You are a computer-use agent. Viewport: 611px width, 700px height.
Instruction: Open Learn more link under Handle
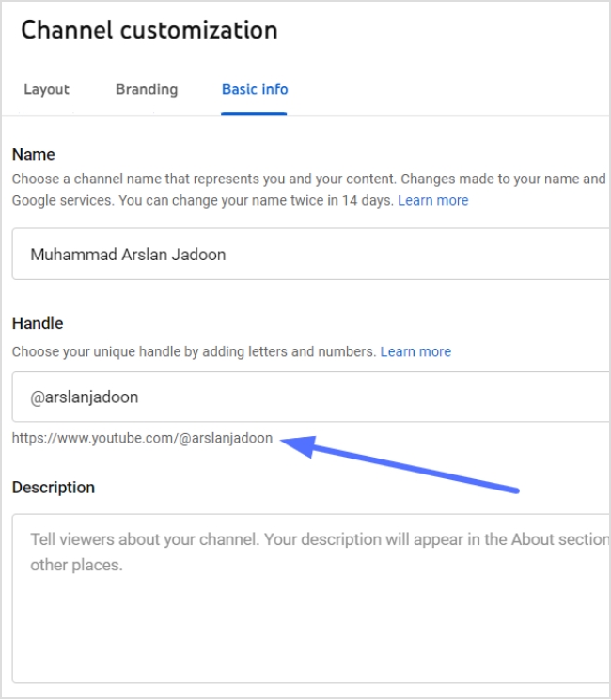(x=415, y=351)
